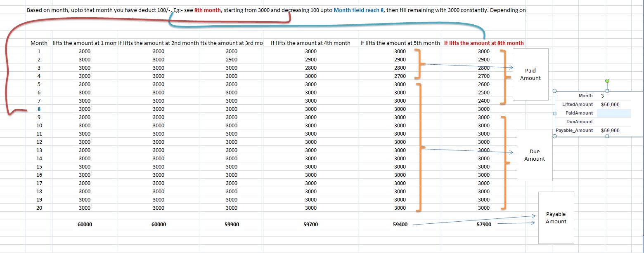Select 2700 in the 8th month column
Viewport: 644px width, 253px height.
click(x=484, y=76)
